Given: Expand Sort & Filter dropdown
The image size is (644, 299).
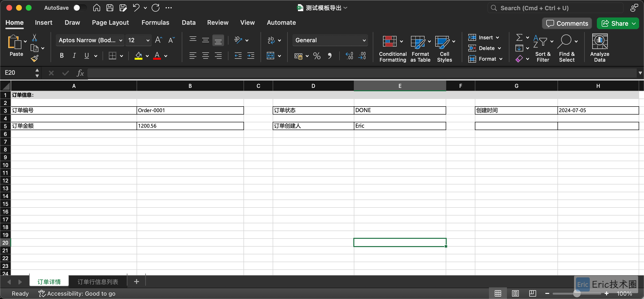Looking at the screenshot, I should point(551,42).
